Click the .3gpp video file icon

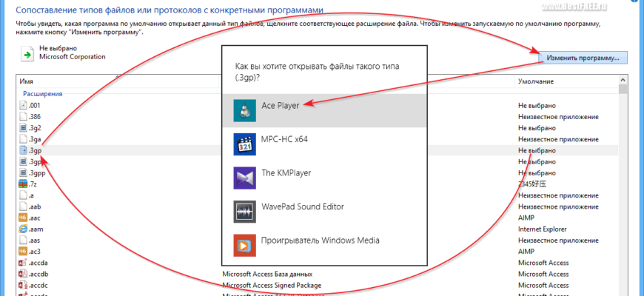23,173
